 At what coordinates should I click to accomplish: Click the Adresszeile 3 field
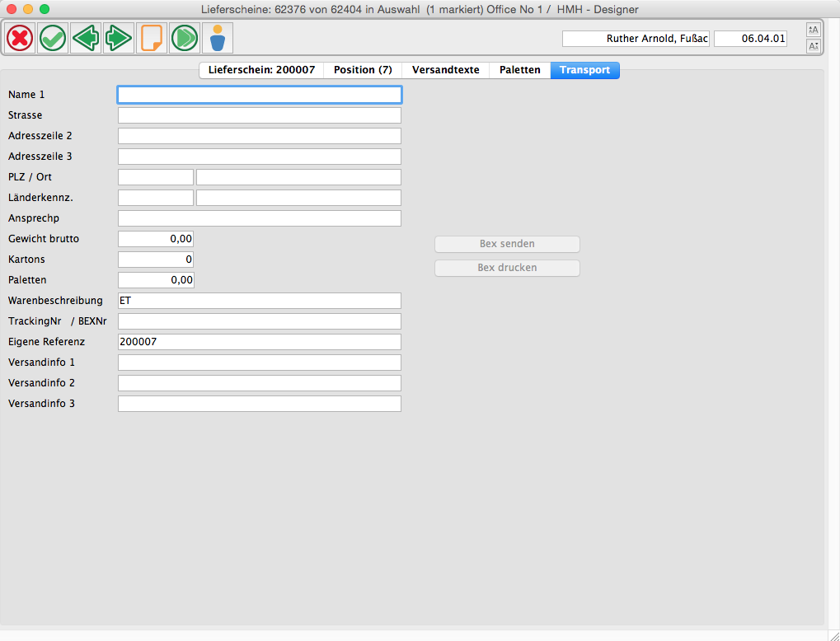pos(260,157)
